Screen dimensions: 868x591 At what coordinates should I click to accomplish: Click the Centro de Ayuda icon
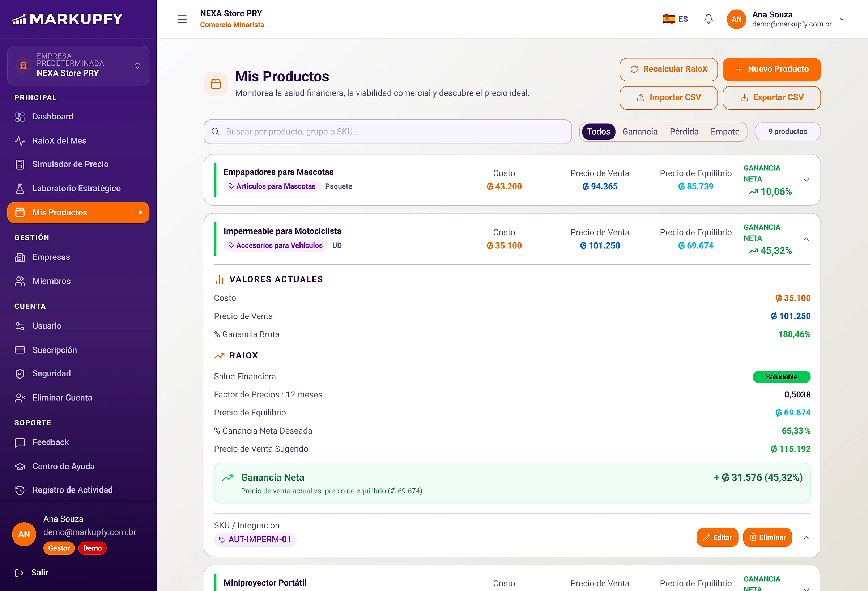(20, 467)
